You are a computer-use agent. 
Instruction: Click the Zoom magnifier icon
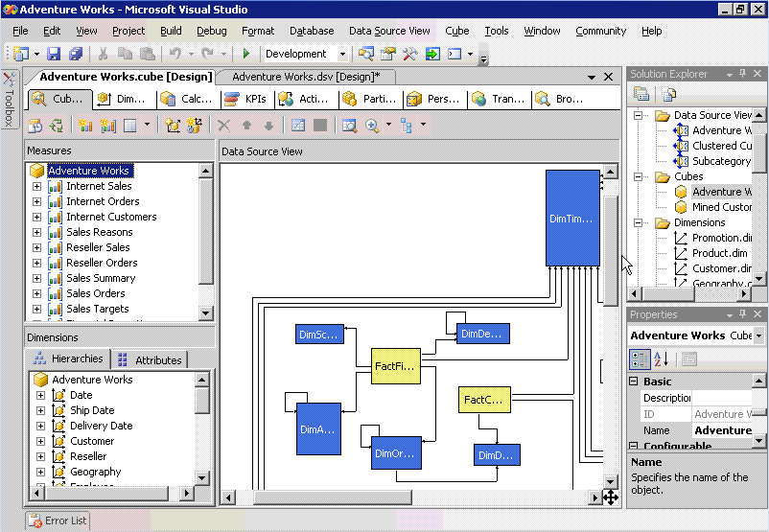tap(372, 126)
